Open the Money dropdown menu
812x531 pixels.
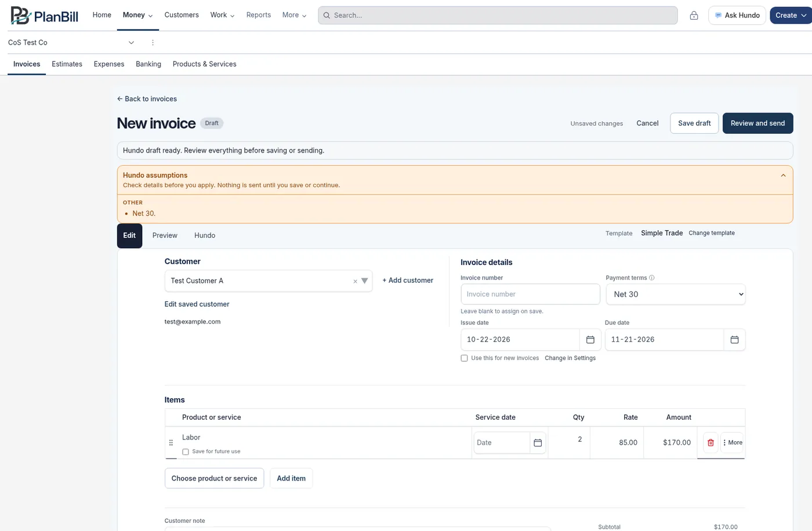point(137,15)
